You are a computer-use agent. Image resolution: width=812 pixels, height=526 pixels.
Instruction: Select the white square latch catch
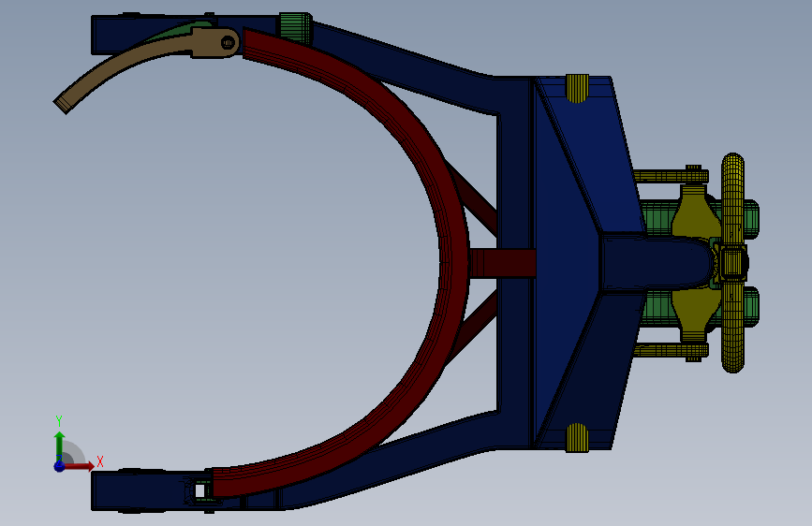click(x=199, y=490)
